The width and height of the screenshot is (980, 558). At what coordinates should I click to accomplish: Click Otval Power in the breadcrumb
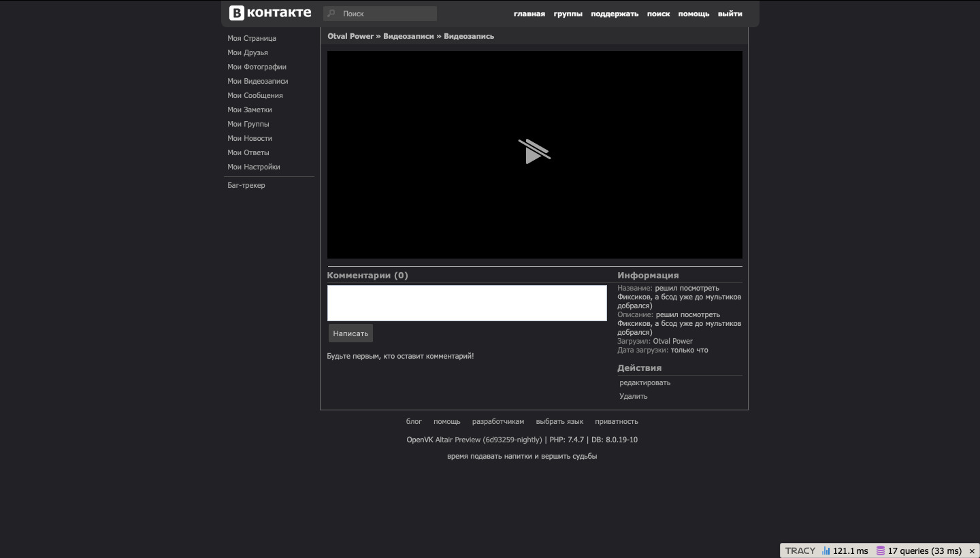point(350,36)
